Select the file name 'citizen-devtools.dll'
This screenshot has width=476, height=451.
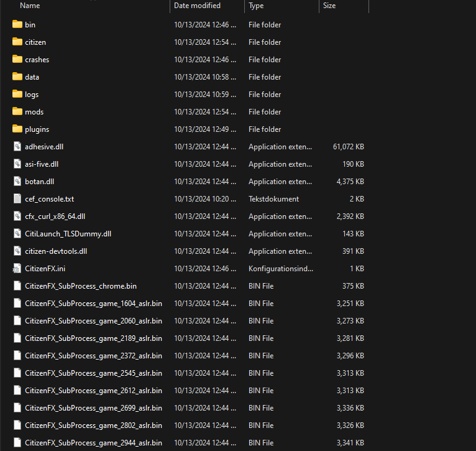pyautogui.click(x=56, y=251)
